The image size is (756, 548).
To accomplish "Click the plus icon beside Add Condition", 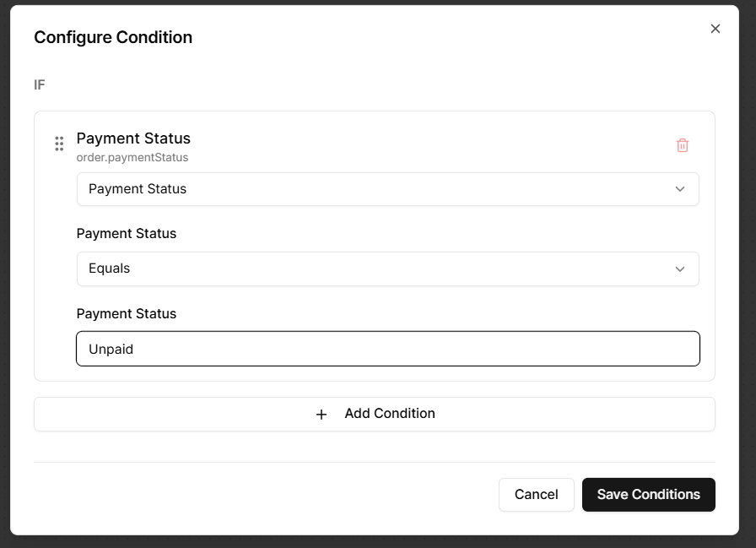I will pos(321,415).
